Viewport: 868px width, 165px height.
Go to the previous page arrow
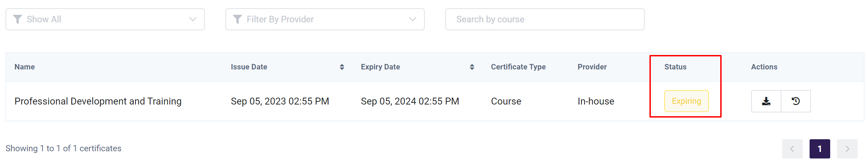(792, 149)
